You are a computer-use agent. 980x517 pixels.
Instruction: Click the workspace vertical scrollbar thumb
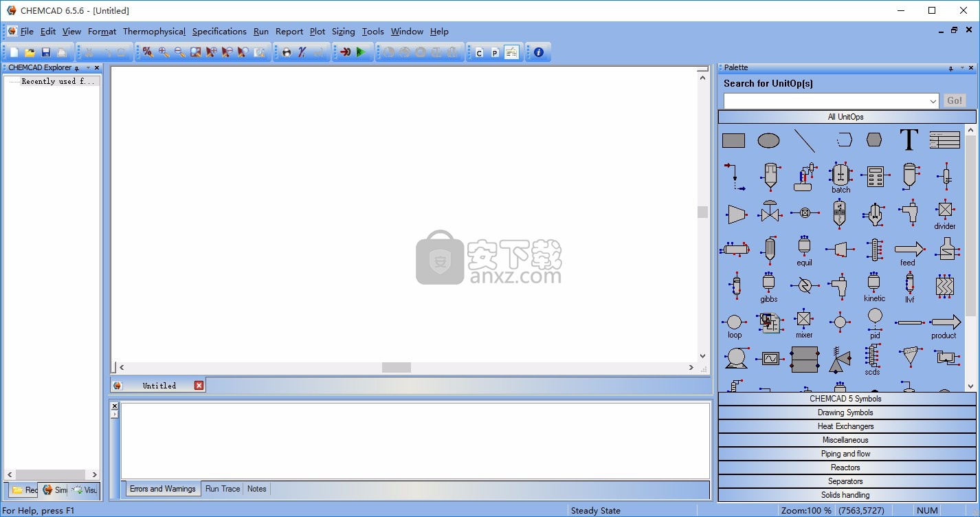tap(702, 212)
